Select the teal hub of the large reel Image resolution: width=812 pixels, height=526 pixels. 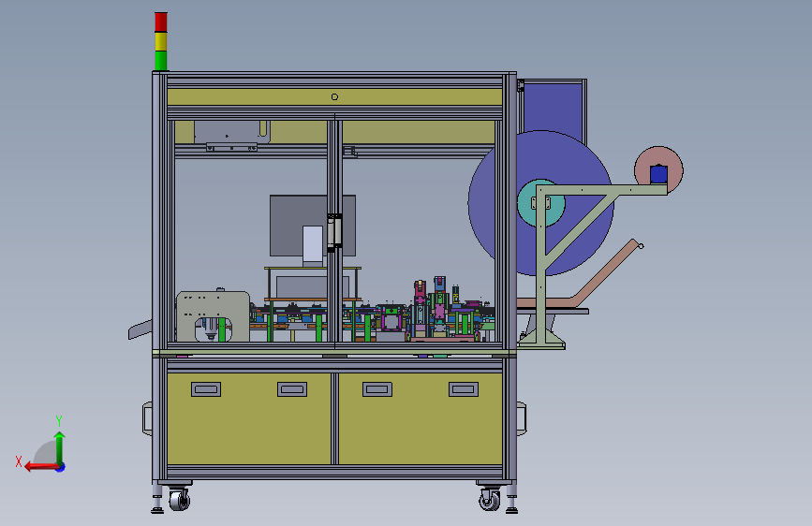540,203
